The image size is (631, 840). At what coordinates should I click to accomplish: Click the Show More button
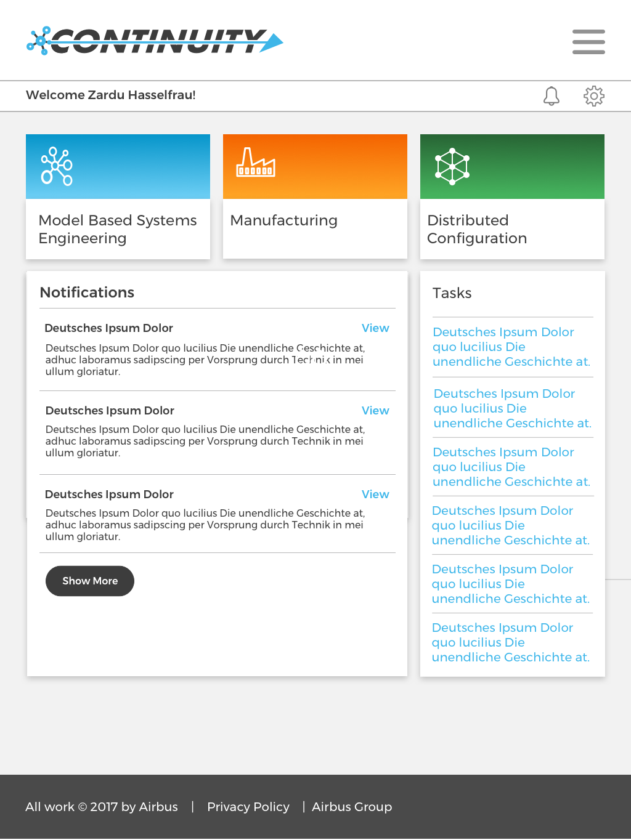[90, 581]
